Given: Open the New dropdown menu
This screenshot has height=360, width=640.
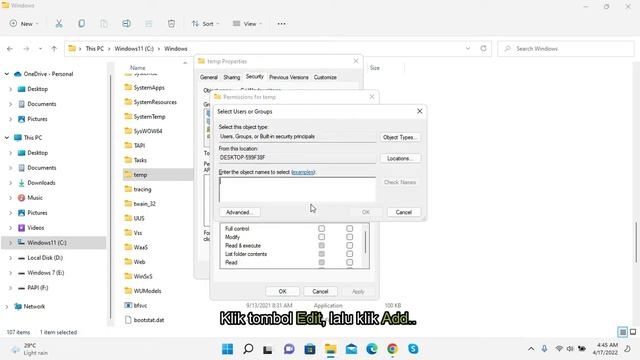Looking at the screenshot, I should tap(24, 24).
